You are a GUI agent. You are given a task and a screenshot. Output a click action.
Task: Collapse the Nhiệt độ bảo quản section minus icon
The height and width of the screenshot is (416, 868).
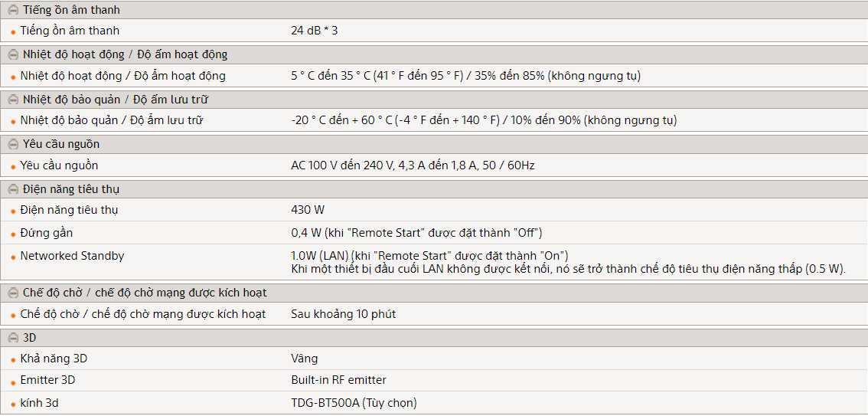pos(13,100)
